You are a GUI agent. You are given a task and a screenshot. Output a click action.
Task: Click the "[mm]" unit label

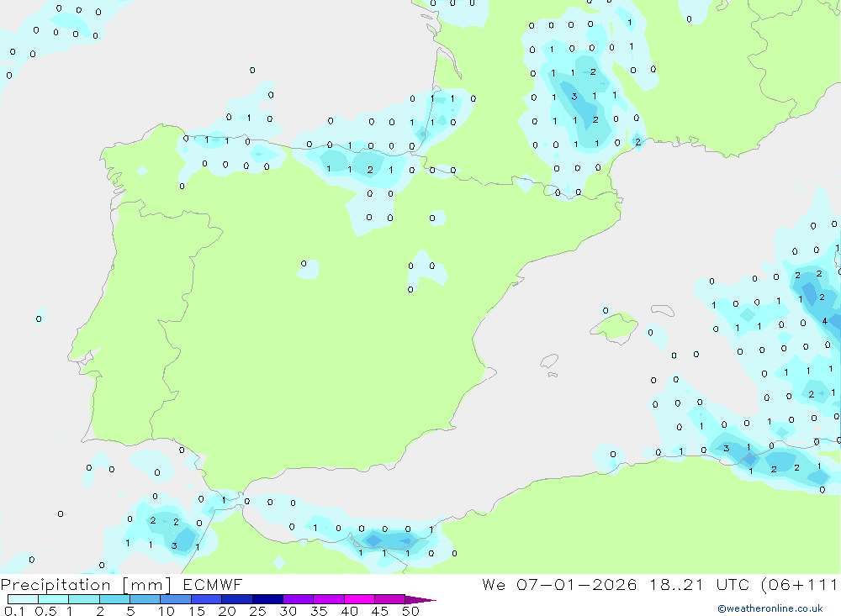tap(147, 585)
